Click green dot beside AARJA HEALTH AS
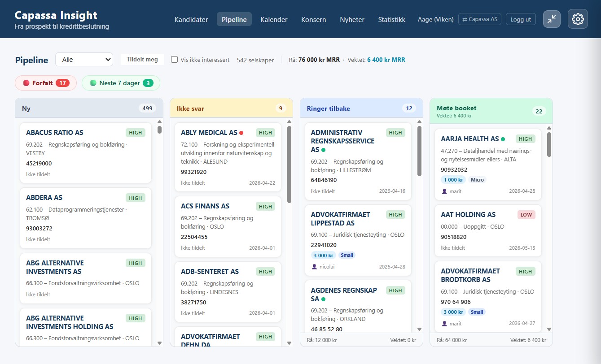Screen dimensions: 601x364 (503, 139)
